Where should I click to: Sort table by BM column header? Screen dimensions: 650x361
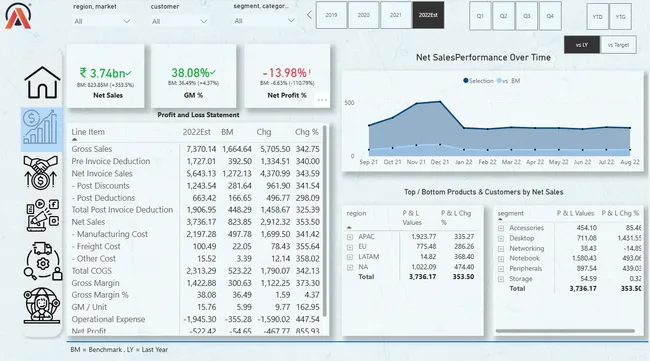pyautogui.click(x=227, y=132)
